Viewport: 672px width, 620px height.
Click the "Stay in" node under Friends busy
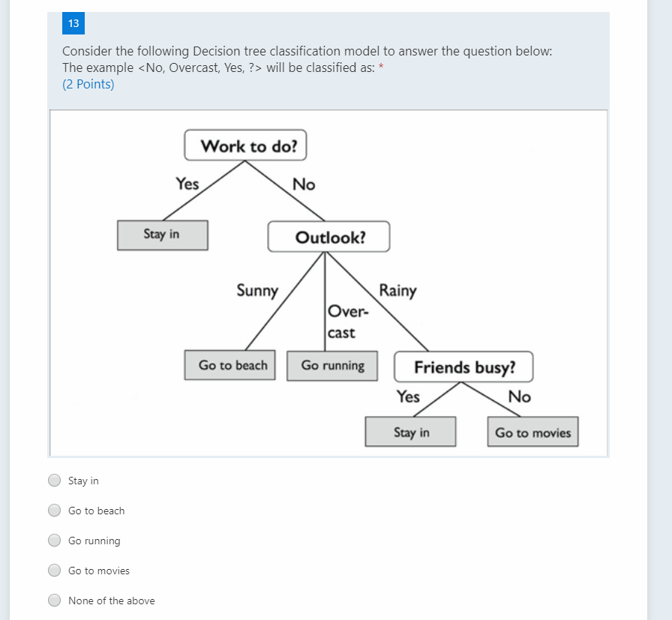coord(411,431)
